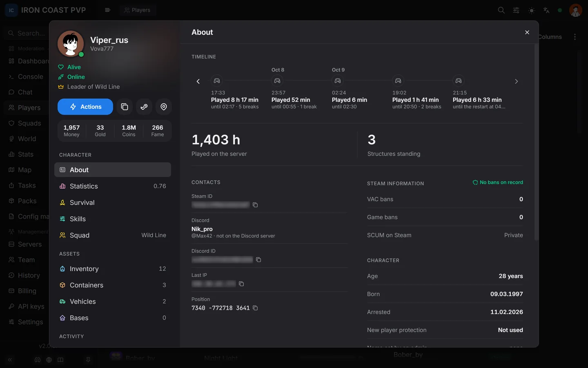The image size is (588, 368).
Task: Copy the Discord ID value
Action: coord(258,260)
